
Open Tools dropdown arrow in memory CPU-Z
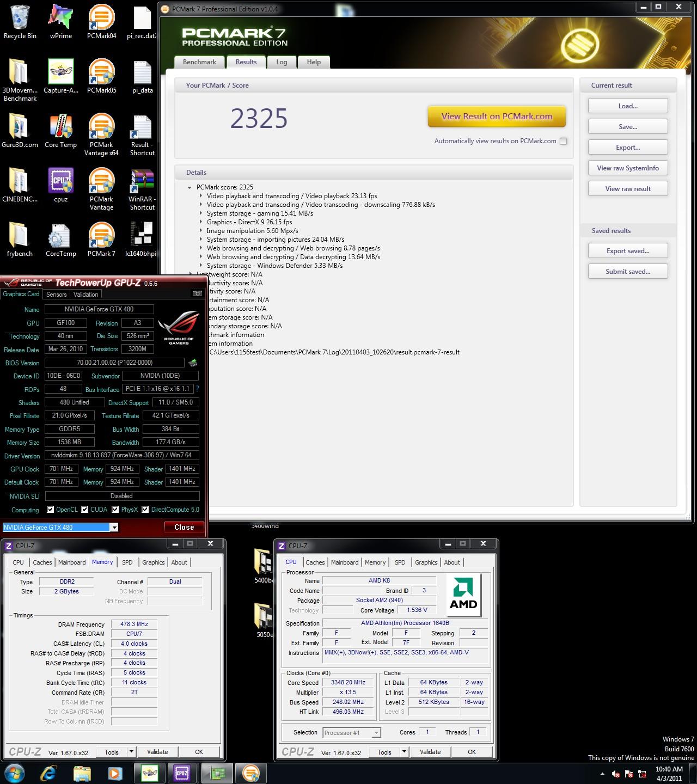click(x=131, y=752)
